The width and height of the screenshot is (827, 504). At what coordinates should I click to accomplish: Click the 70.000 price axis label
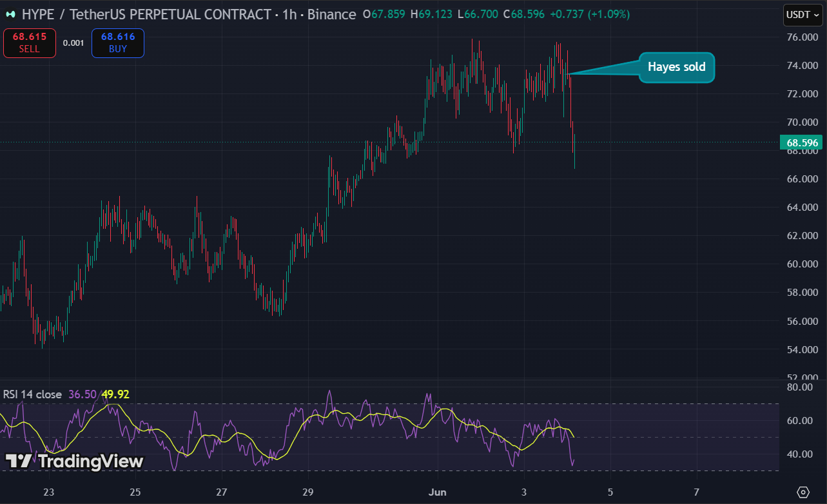[x=801, y=122]
